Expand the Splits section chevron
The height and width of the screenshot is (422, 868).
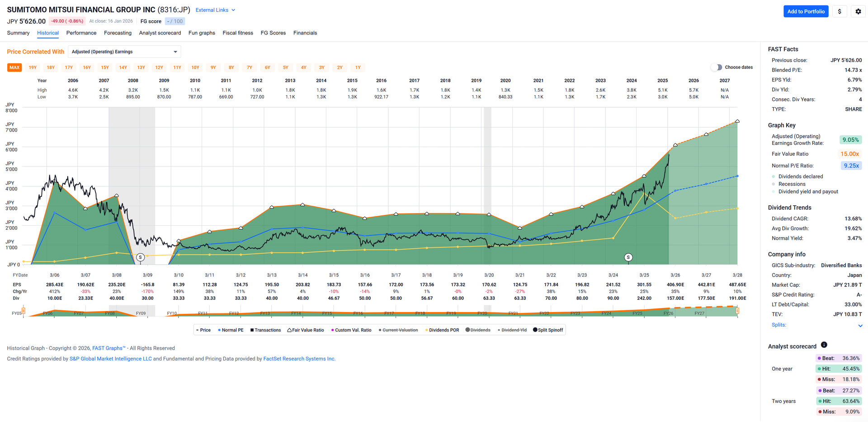tap(860, 326)
